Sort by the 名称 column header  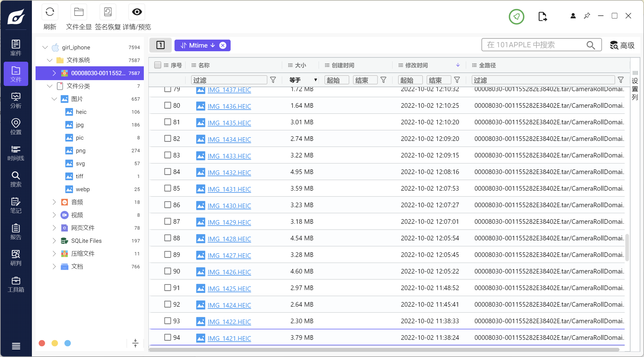tap(204, 65)
